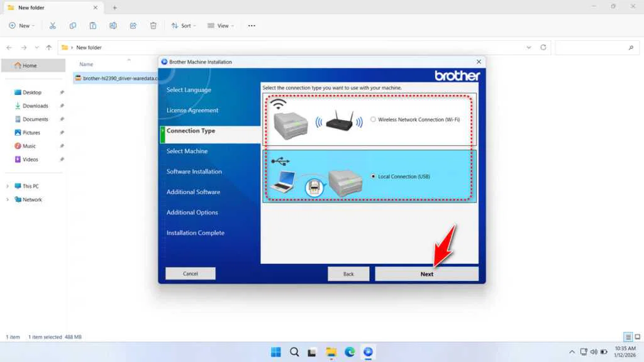
Task: Click the Share icon in the toolbar
Action: coord(133,25)
